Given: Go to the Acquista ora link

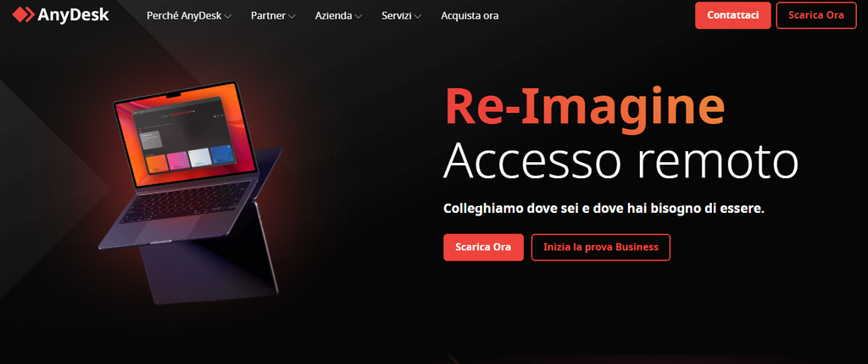Looking at the screenshot, I should (x=470, y=15).
